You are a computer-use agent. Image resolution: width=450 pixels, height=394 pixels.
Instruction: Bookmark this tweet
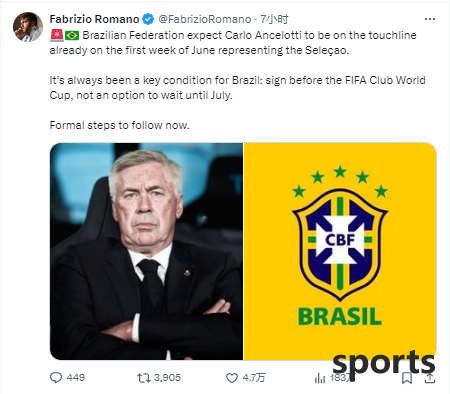click(x=407, y=378)
